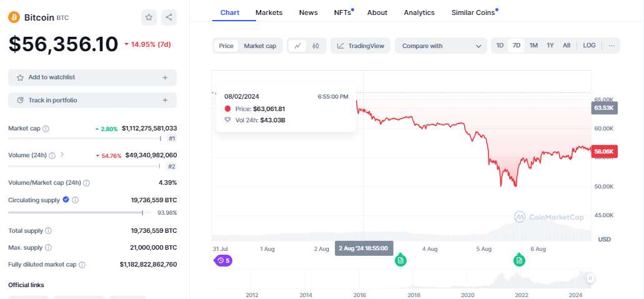Click the price $56,356.10
Viewport: 644px width, 299px height.
pyautogui.click(x=63, y=44)
